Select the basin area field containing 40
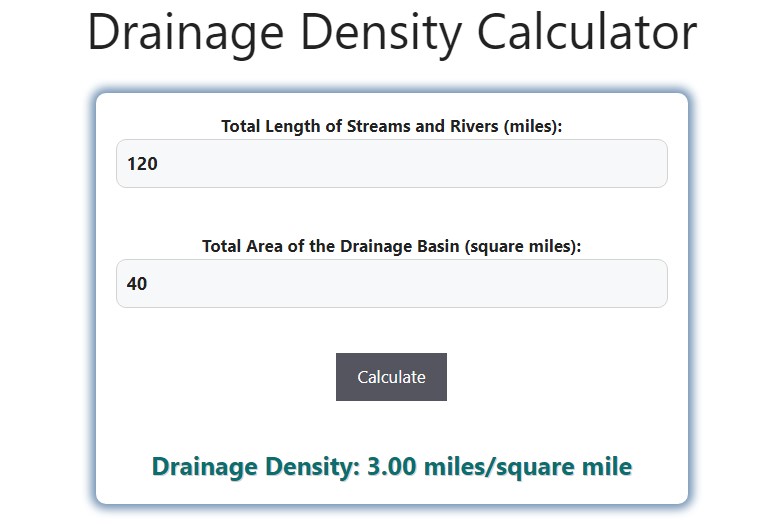 click(392, 283)
